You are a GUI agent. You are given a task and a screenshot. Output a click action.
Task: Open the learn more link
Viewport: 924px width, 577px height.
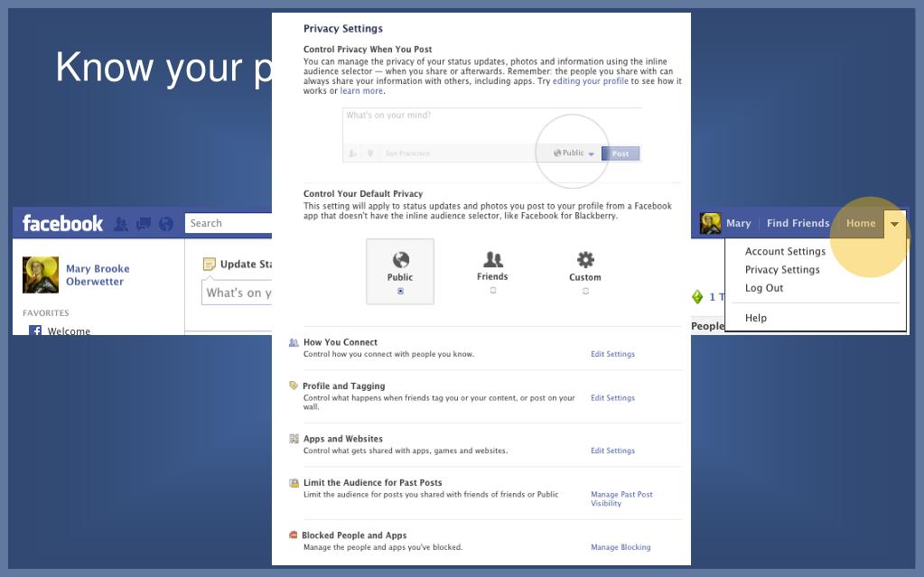point(361,91)
